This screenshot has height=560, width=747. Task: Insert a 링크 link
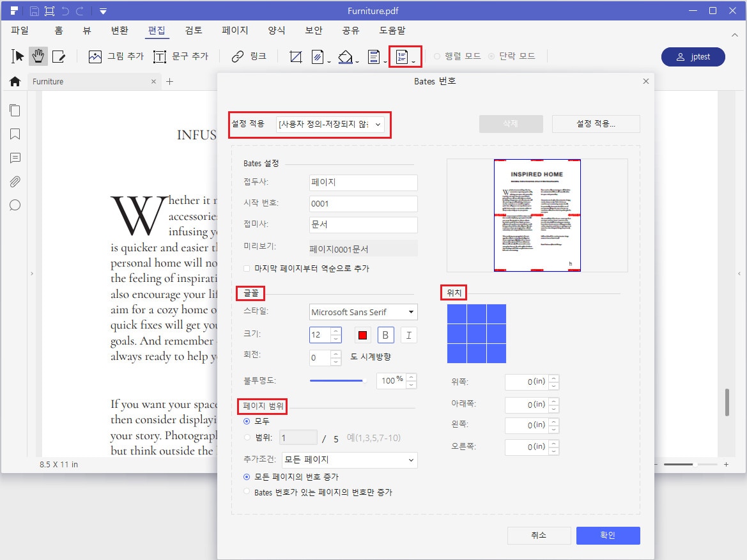click(x=249, y=56)
